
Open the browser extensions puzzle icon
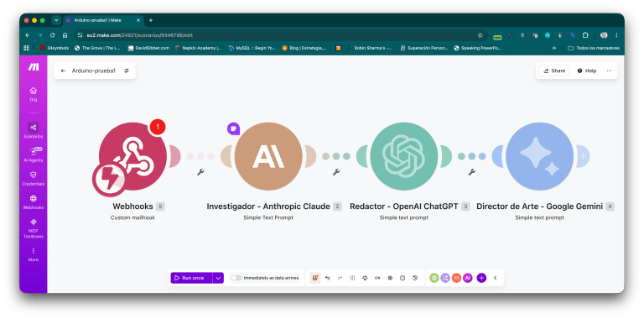[585, 35]
